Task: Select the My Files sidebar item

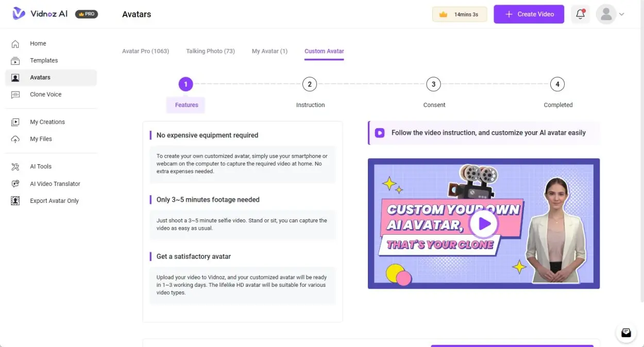Action: pos(41,138)
